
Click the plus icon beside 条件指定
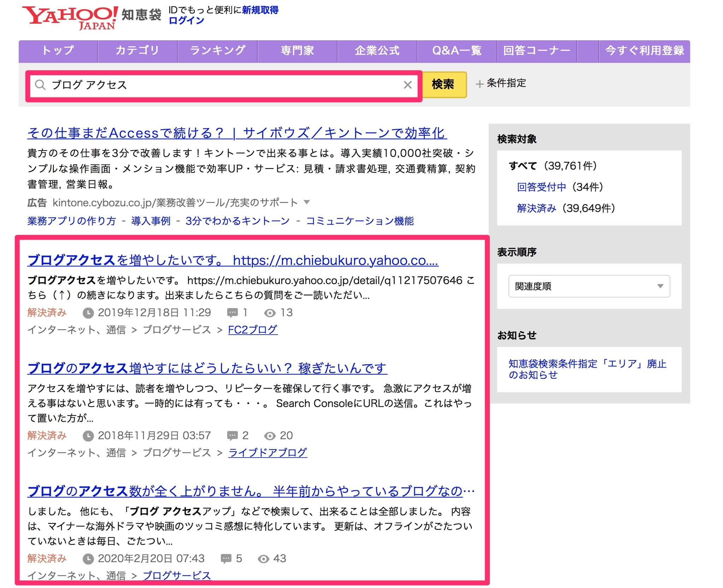coord(480,84)
